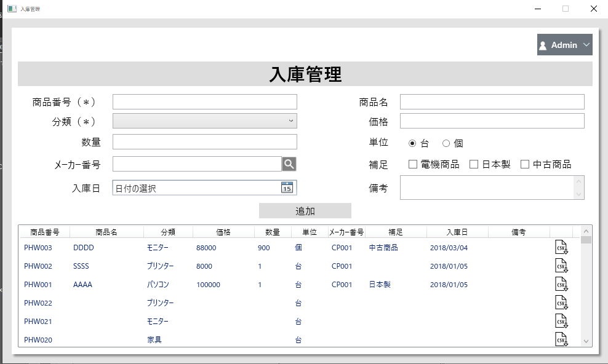The height and width of the screenshot is (364, 608).
Task: Click the maker number search magnifier icon
Action: [x=289, y=164]
